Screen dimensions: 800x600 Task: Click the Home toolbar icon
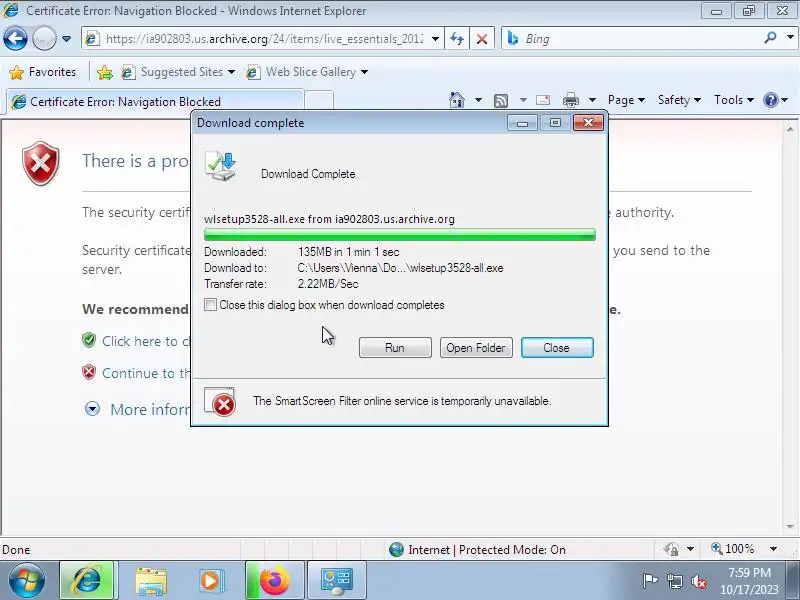pos(457,99)
